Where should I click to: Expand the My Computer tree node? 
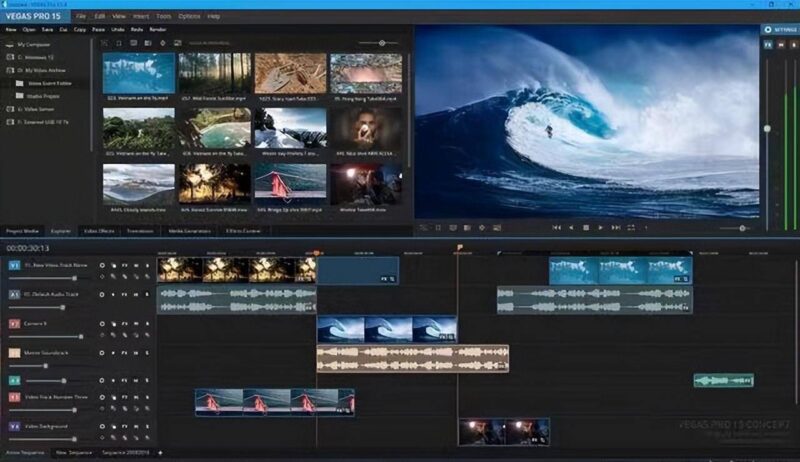click(10, 45)
